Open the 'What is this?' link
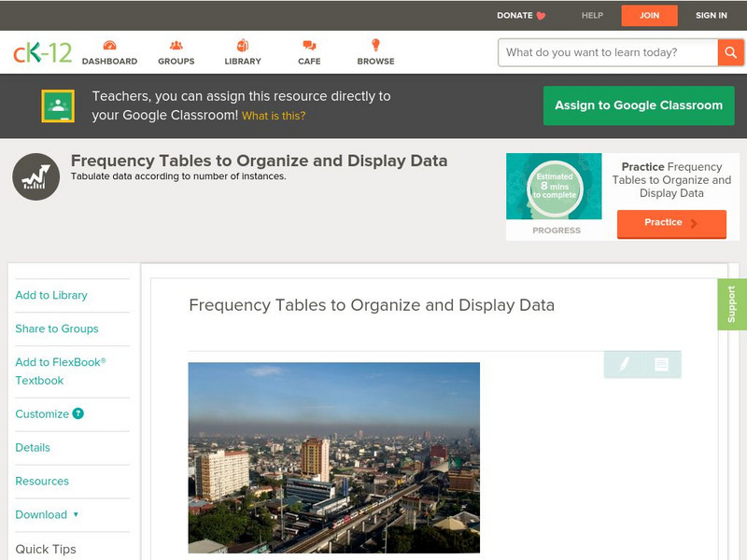 274,116
